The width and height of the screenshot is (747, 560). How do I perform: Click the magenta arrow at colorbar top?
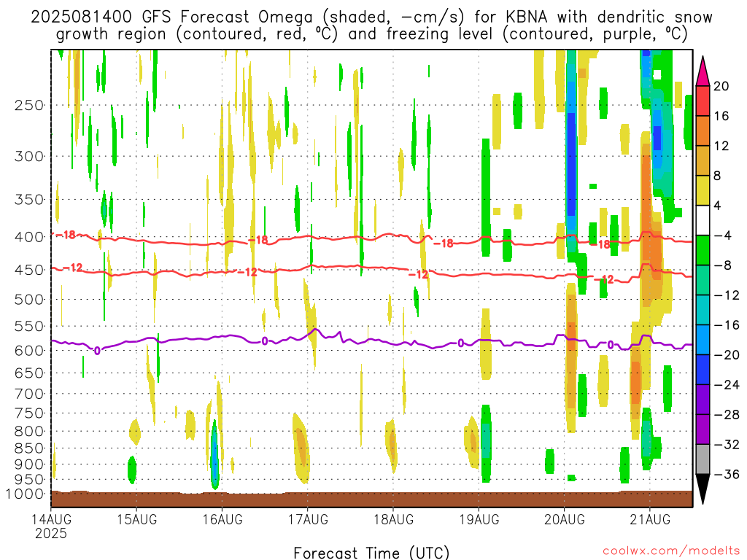coord(703,71)
